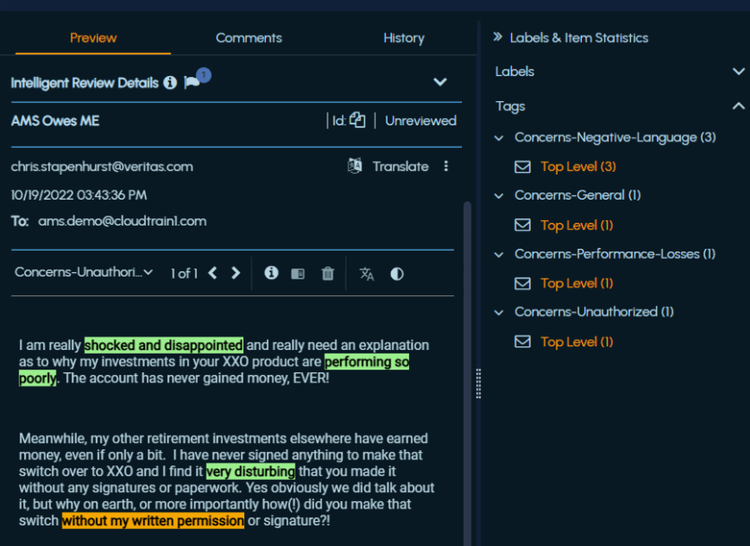Image resolution: width=750 pixels, height=546 pixels.
Task: Click envelope icon under Concerns-Performance-Losses
Action: click(x=522, y=284)
